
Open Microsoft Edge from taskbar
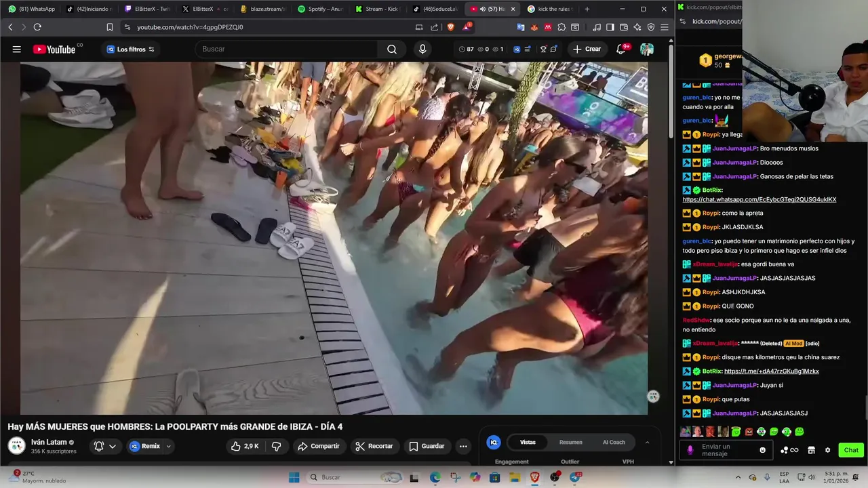coord(435,477)
